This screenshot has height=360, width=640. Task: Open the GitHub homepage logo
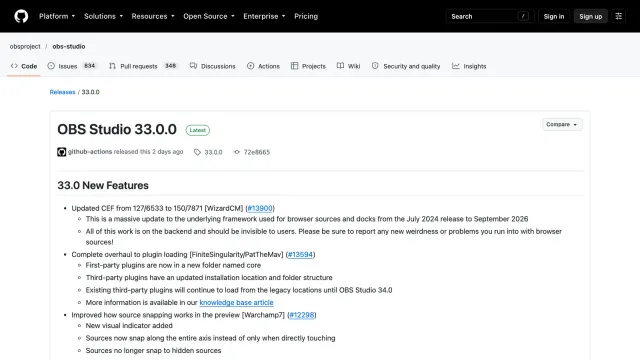point(21,16)
